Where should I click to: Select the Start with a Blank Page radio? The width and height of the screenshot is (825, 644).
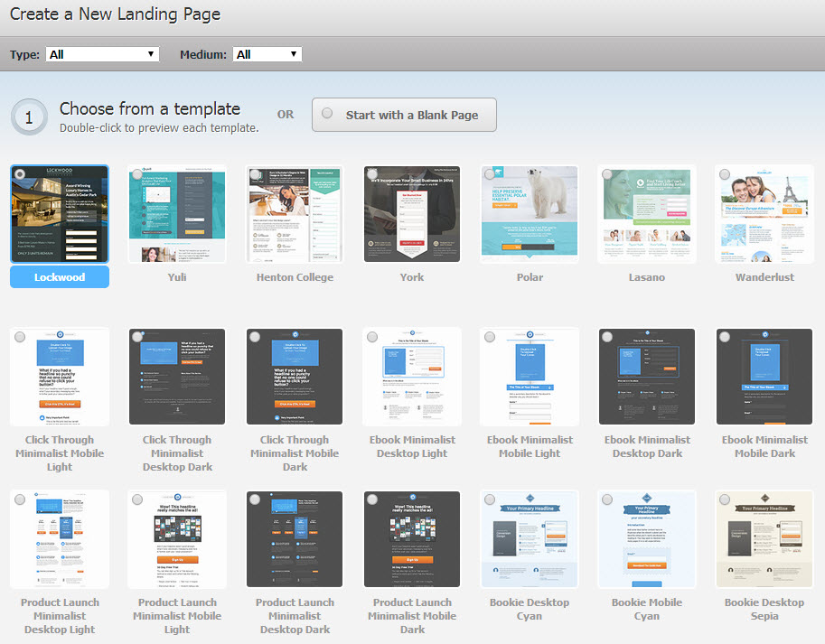[327, 113]
